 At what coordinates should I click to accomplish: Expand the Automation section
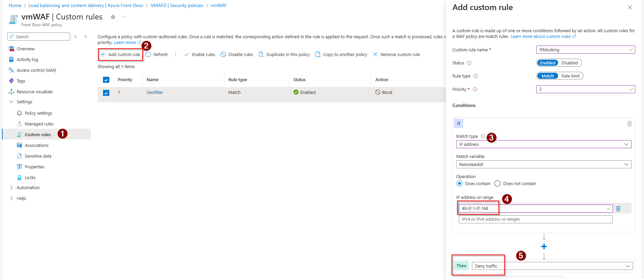(x=11, y=187)
